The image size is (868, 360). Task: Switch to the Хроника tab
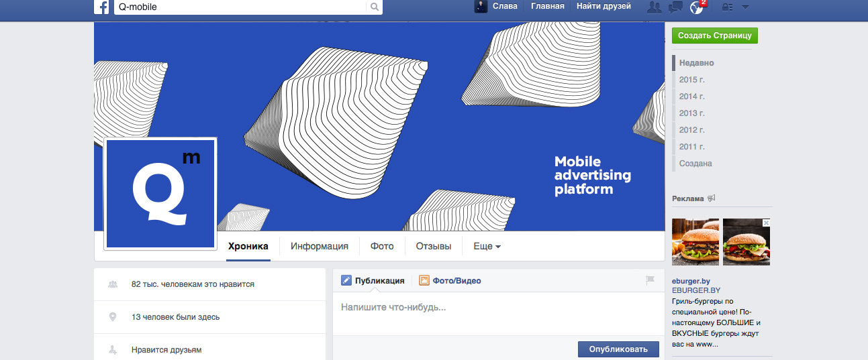[x=248, y=246]
